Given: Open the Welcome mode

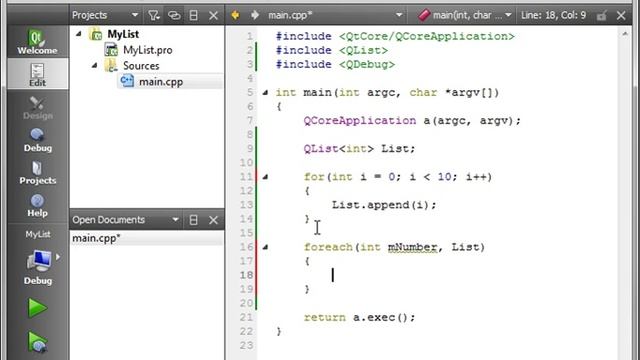Looking at the screenshot, I should click(37, 42).
